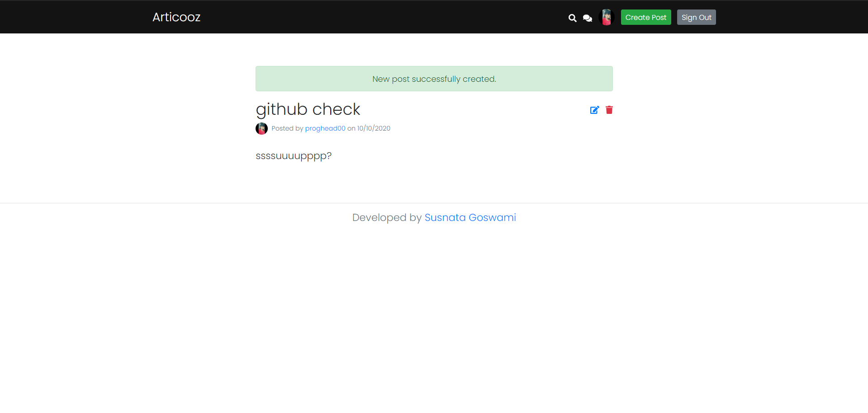Viewport: 868px width, 413px height.
Task: Click the post date 10/10/2020
Action: (374, 128)
